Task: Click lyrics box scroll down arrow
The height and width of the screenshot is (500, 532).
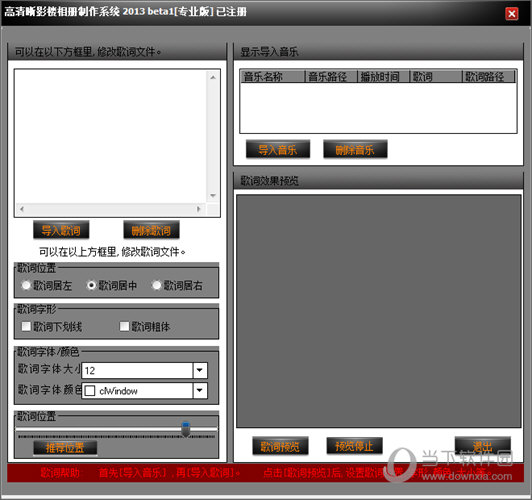Action: 213,196
